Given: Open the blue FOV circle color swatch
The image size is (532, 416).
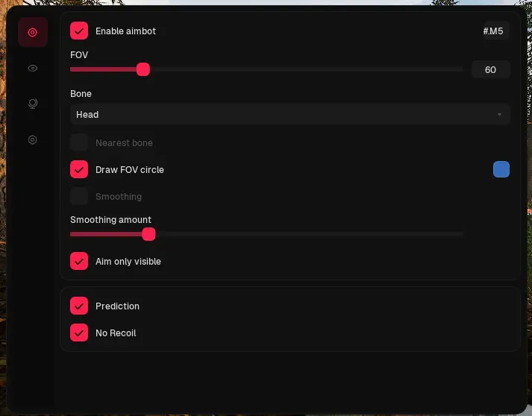Looking at the screenshot, I should tap(501, 169).
